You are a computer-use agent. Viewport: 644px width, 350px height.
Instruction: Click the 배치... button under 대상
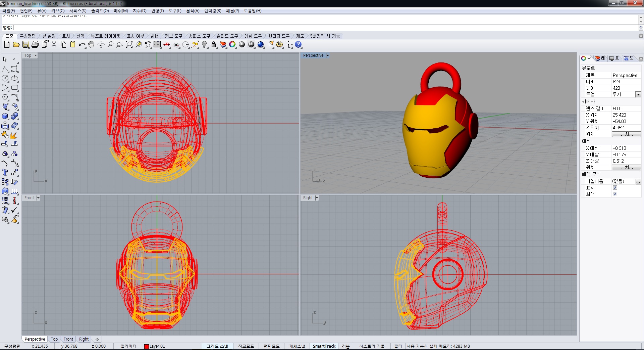(x=626, y=167)
